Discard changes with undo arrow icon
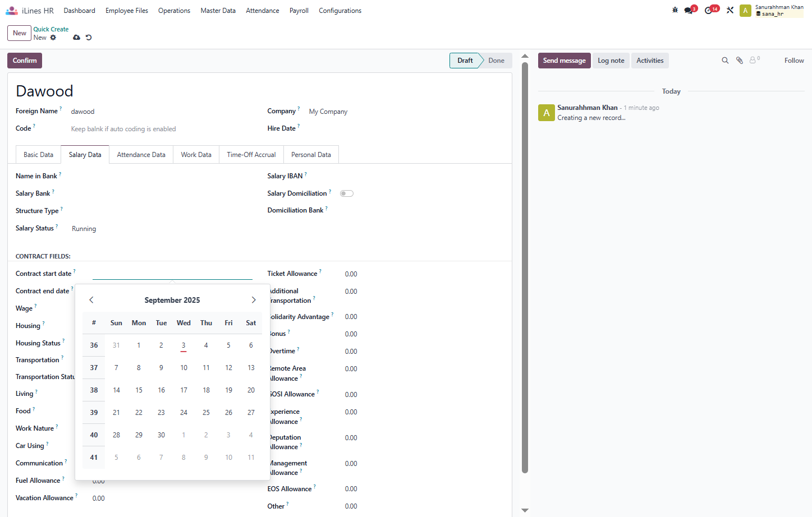Screen dimensions: 812x517 coord(89,38)
